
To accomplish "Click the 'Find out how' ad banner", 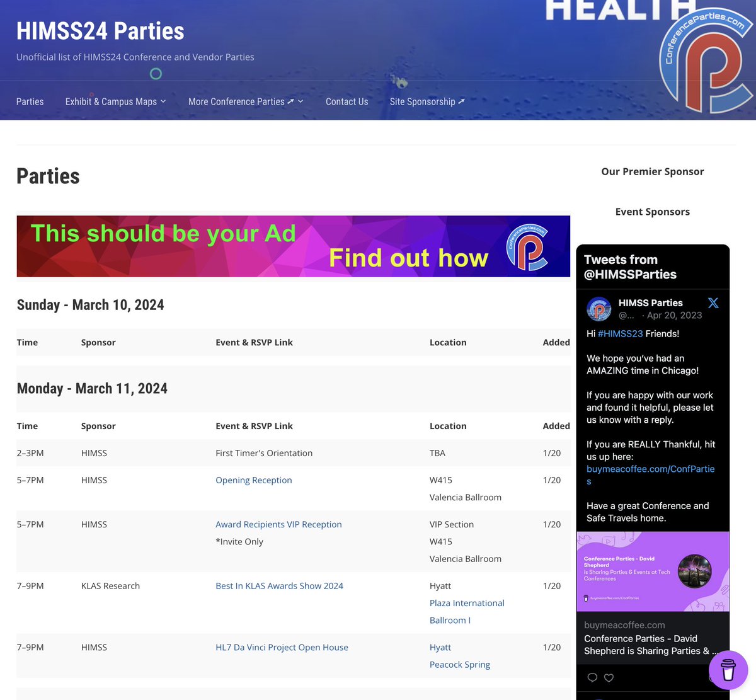I will click(407, 257).
